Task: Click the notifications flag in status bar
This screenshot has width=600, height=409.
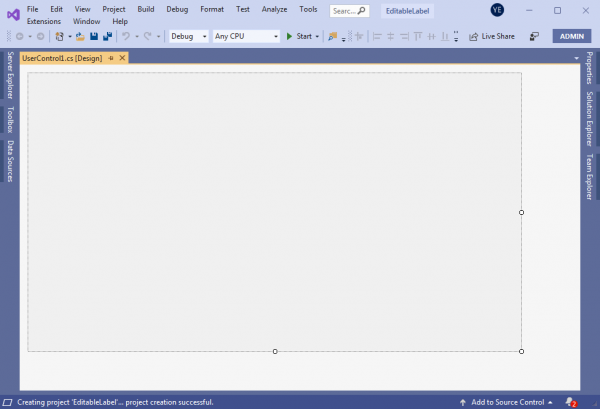Action: pyautogui.click(x=569, y=401)
